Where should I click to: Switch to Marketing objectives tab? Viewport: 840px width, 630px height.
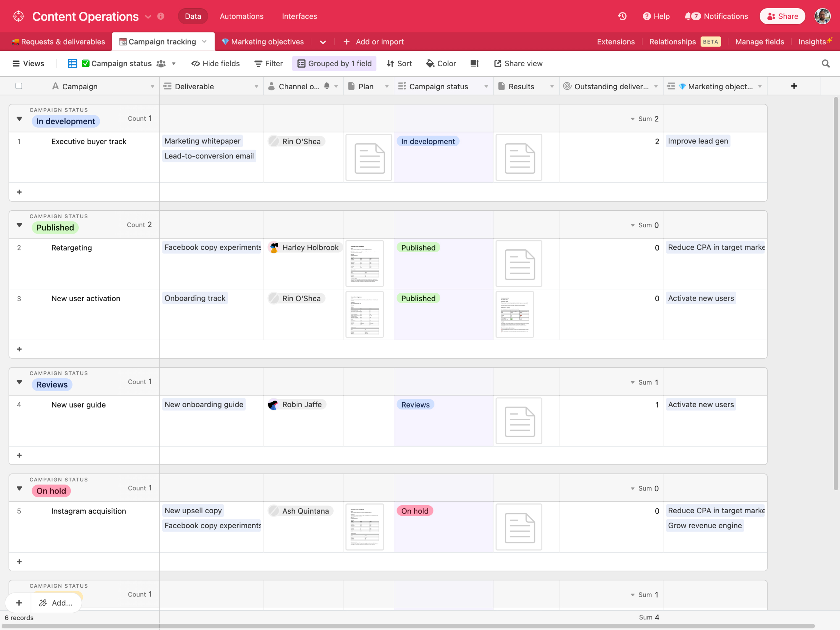[263, 42]
